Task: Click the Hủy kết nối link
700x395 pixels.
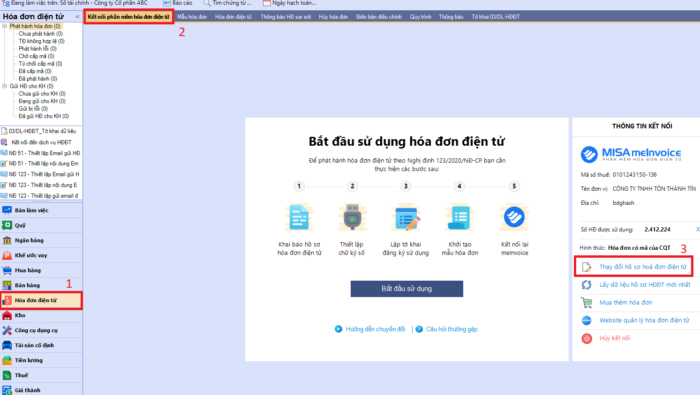Action: click(615, 338)
